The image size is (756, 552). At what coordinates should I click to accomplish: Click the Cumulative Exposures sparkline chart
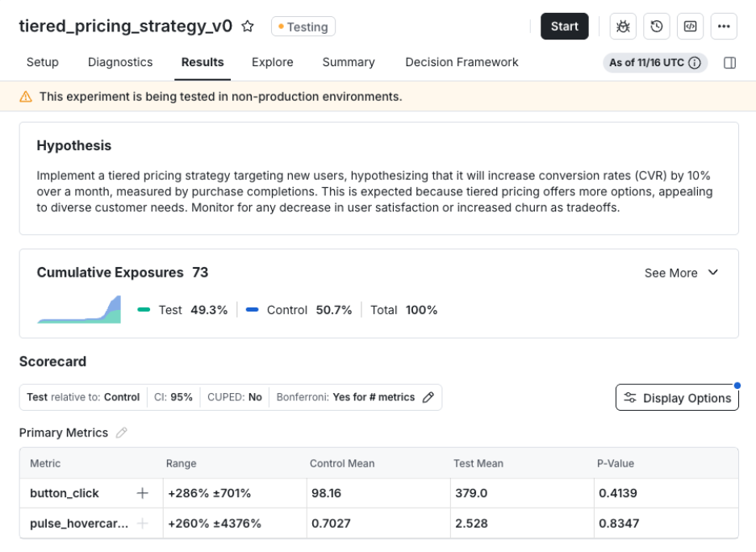coord(78,310)
